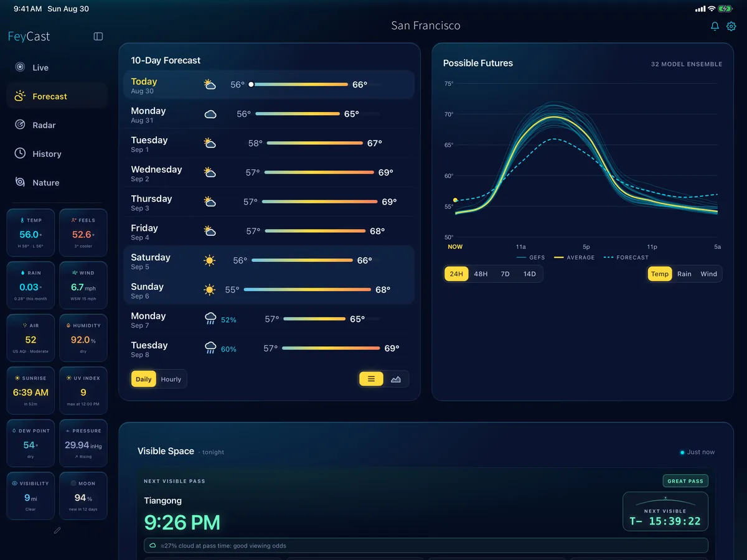Image resolution: width=747 pixels, height=560 pixels.
Task: Open the Pressure tile
Action: (83, 443)
